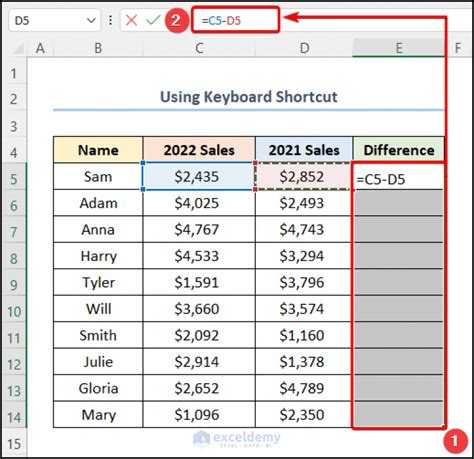Image resolution: width=474 pixels, height=459 pixels.
Task: Select column B header
Action: [x=98, y=48]
